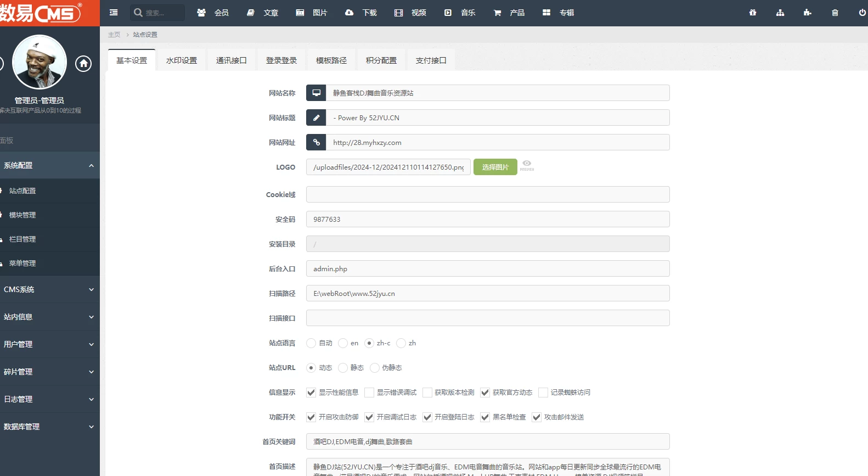Click the eye preview icon next to LOGO
Image resolution: width=868 pixels, height=476 pixels.
(x=527, y=164)
